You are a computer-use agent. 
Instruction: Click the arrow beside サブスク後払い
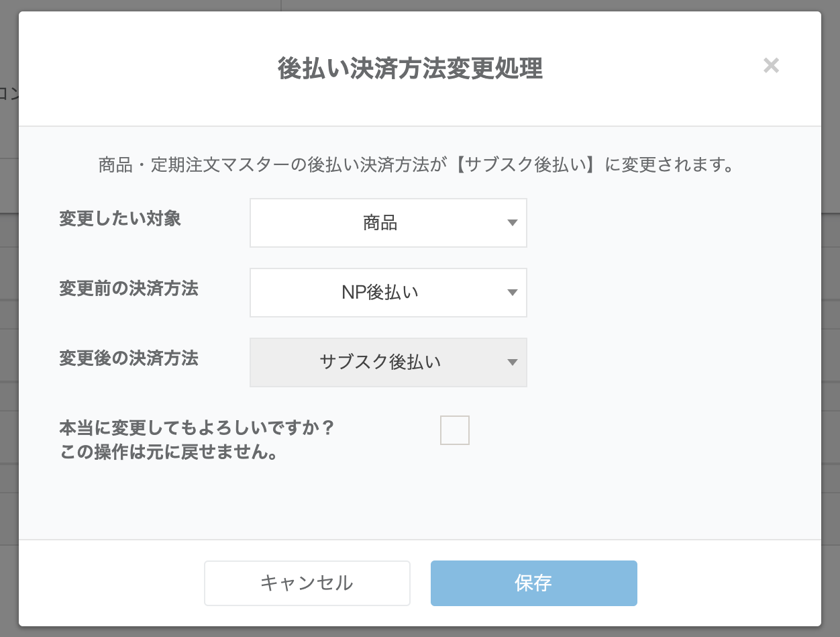click(513, 362)
